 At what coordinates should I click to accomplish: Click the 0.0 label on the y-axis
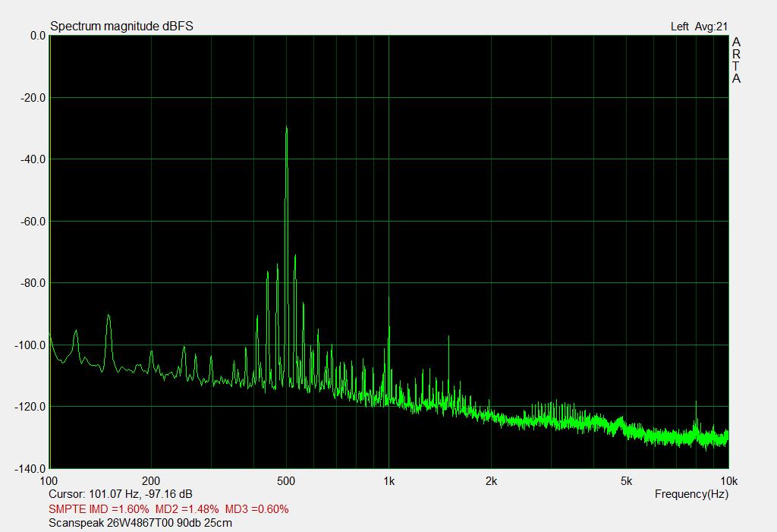coord(37,36)
